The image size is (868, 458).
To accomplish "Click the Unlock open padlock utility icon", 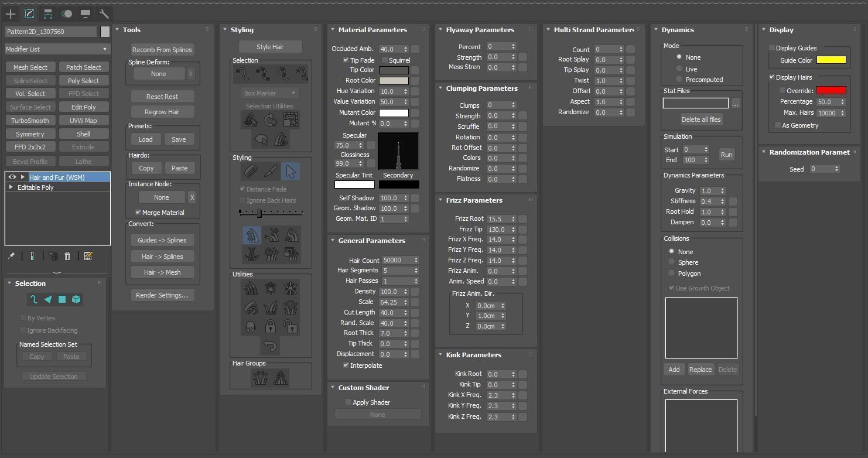I will coord(291,326).
